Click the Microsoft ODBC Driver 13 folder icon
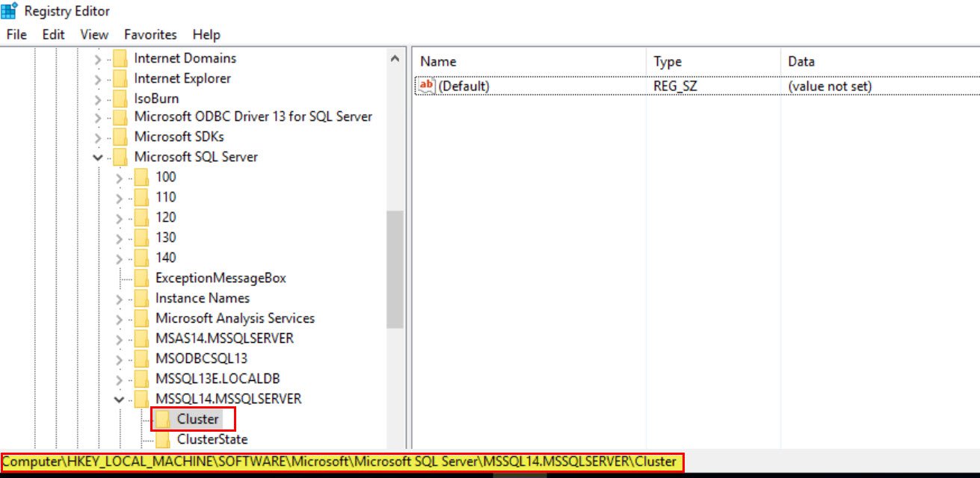Viewport: 980px width, 478px height. (120, 117)
